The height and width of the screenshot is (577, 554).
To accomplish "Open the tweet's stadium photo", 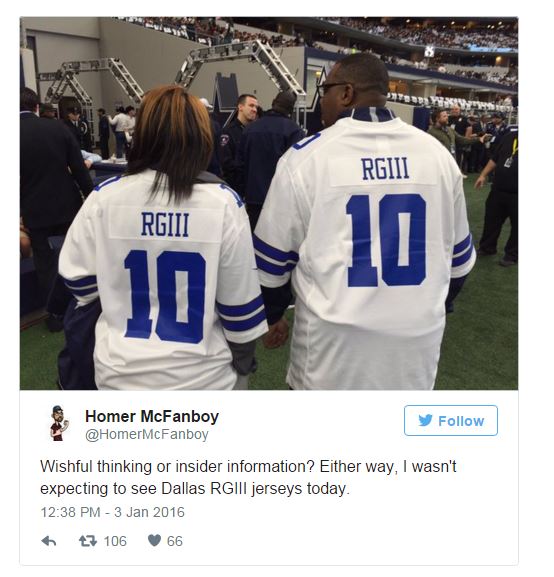I will coord(269,203).
